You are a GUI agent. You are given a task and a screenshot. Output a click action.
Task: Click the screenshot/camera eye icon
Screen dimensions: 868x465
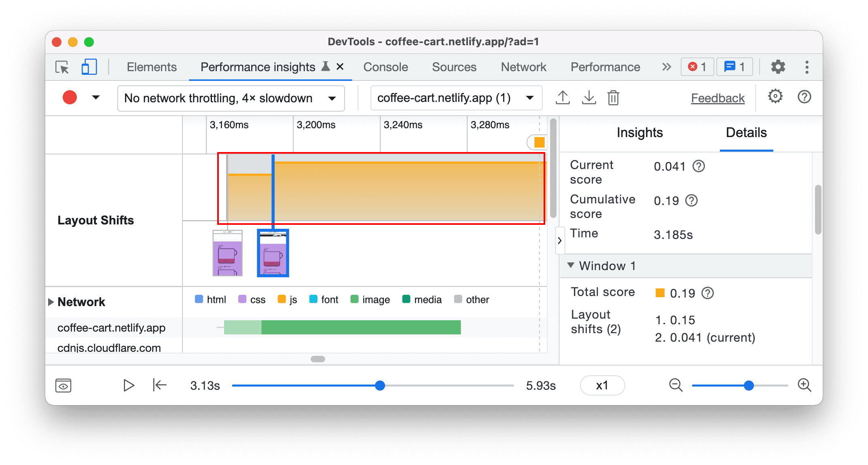[x=64, y=385]
